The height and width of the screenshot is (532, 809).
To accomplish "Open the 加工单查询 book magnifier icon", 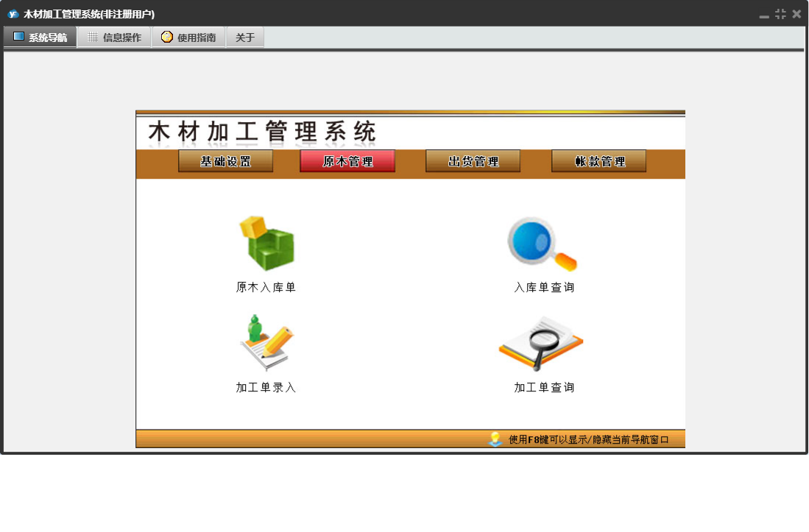I will 541,344.
